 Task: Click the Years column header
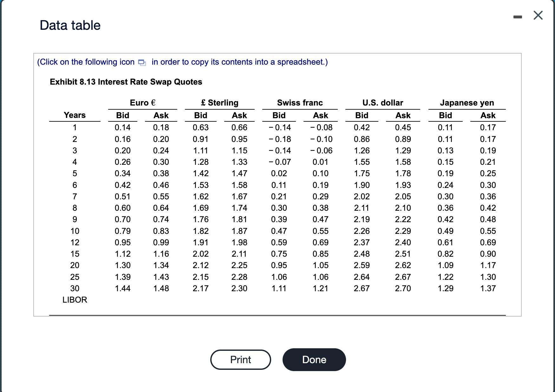75,115
